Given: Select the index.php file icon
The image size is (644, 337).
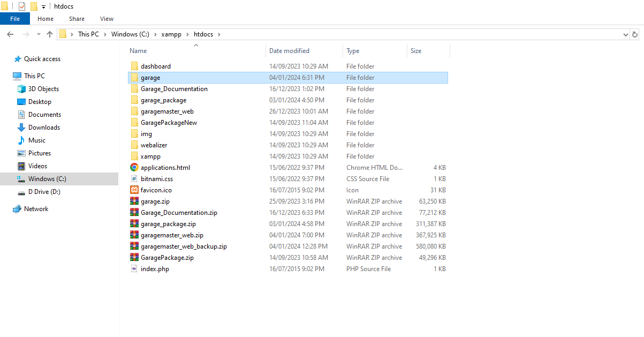Looking at the screenshot, I should pyautogui.click(x=134, y=269).
